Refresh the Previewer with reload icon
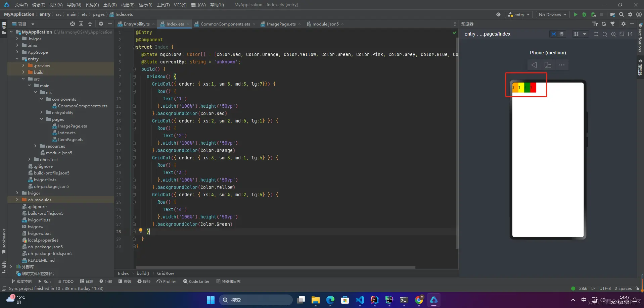 604,24
